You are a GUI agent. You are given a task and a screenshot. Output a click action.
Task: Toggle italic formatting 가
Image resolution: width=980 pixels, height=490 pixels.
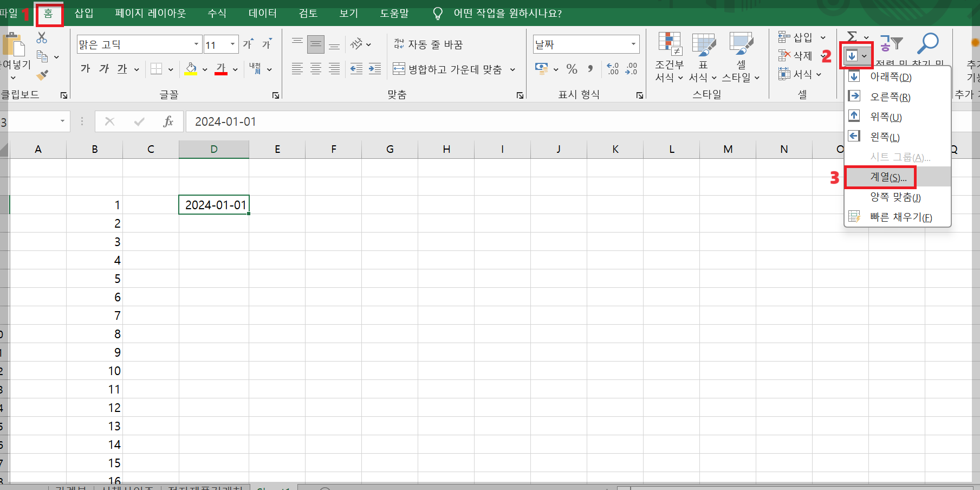[x=104, y=69]
